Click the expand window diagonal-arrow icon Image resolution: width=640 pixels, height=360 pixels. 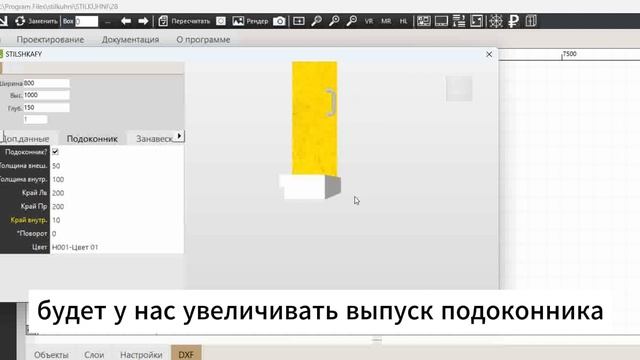click(476, 21)
